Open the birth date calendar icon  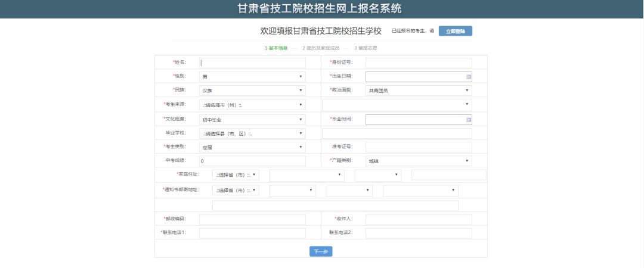tap(469, 77)
